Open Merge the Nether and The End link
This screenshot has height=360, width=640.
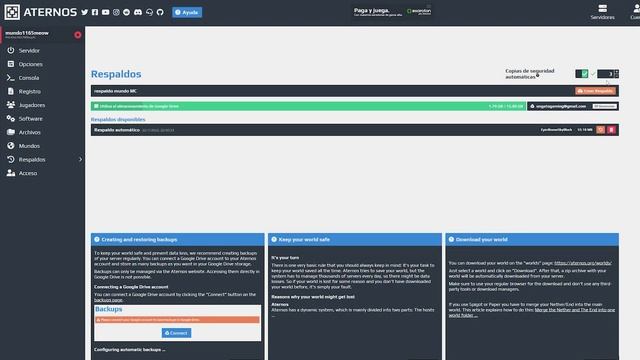pos(532,312)
